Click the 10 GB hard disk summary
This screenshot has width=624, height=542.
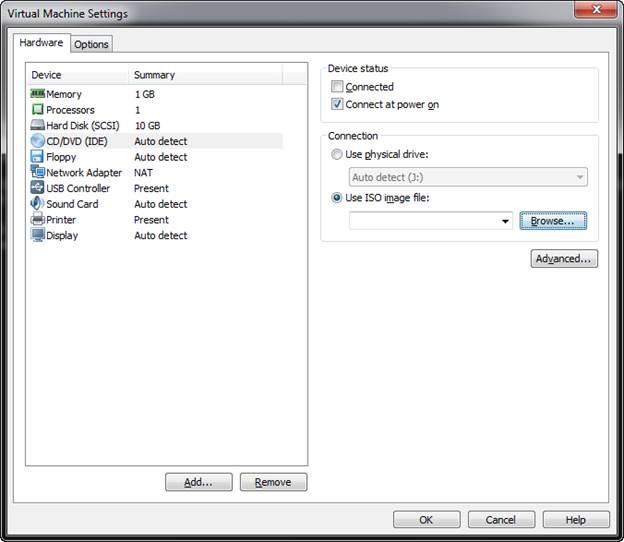click(148, 125)
